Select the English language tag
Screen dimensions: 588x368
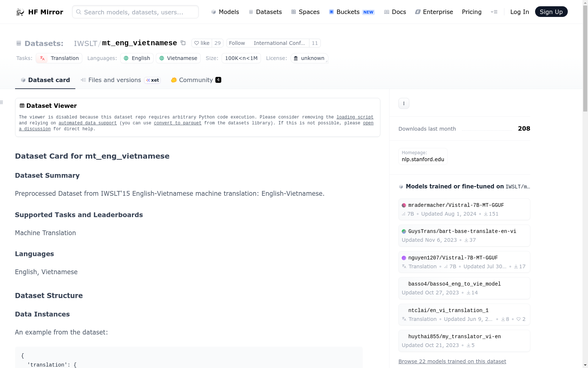point(137,58)
